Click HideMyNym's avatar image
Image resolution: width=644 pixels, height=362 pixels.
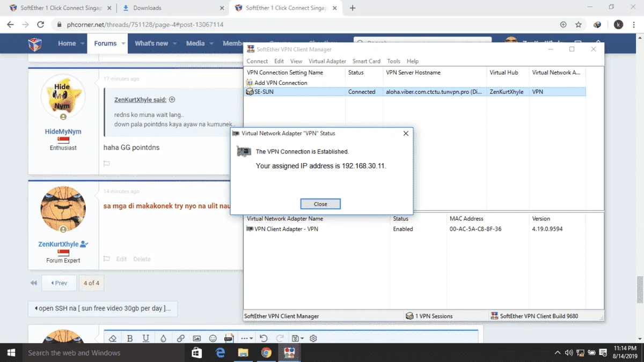[63, 97]
